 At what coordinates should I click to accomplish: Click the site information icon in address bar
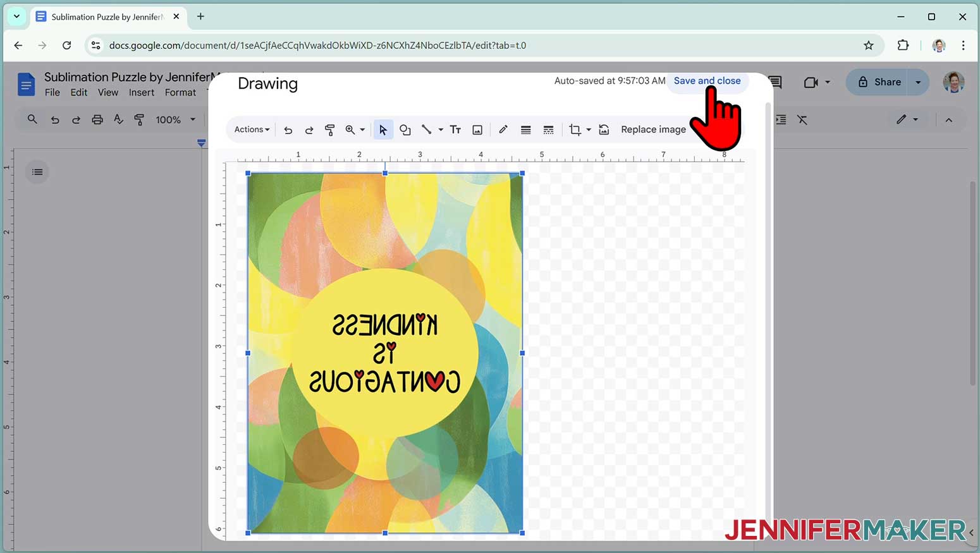95,45
